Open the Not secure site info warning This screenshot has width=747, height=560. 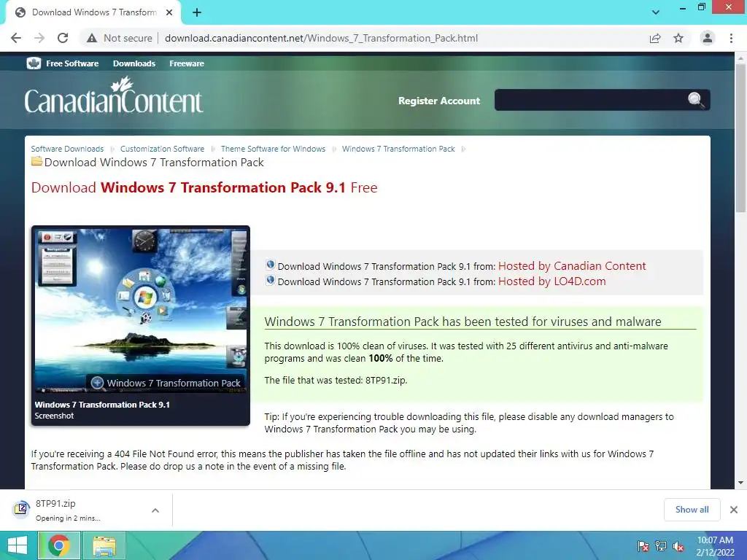119,38
